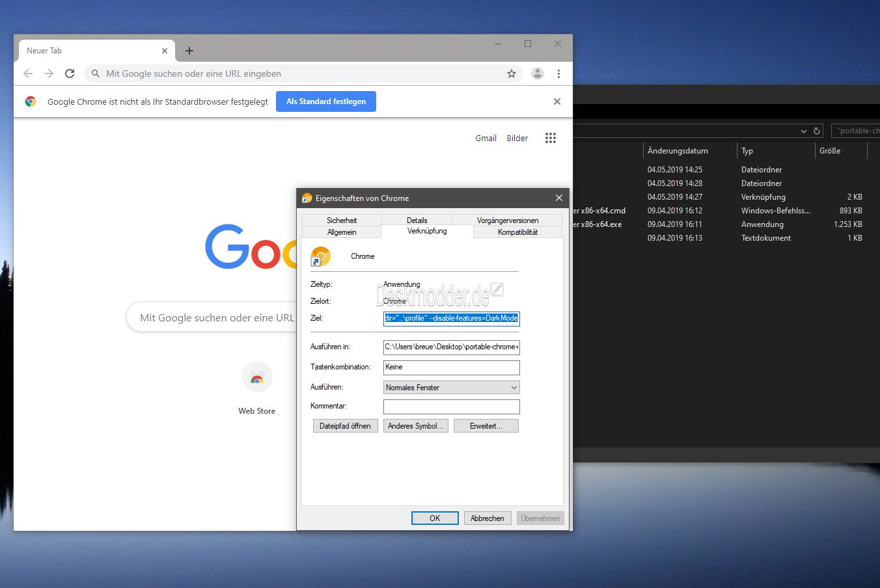
Task: Reload the page in Chrome
Action: coord(70,73)
